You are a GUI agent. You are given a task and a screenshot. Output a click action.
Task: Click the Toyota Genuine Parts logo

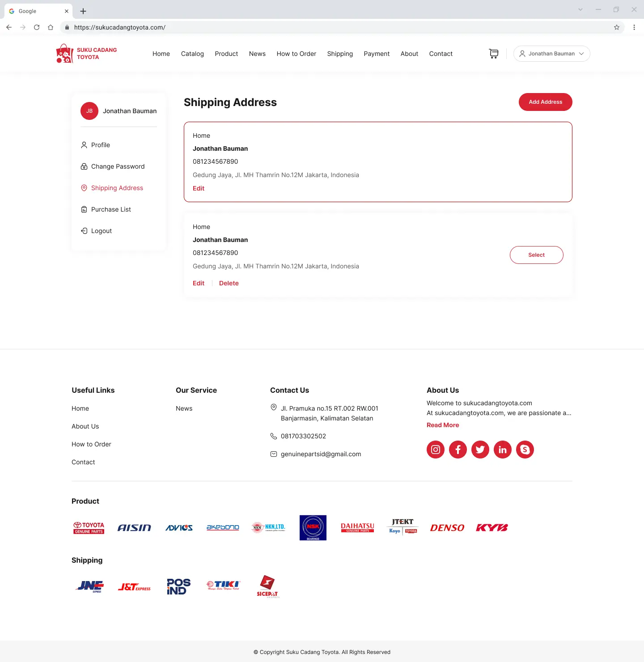pyautogui.click(x=89, y=528)
